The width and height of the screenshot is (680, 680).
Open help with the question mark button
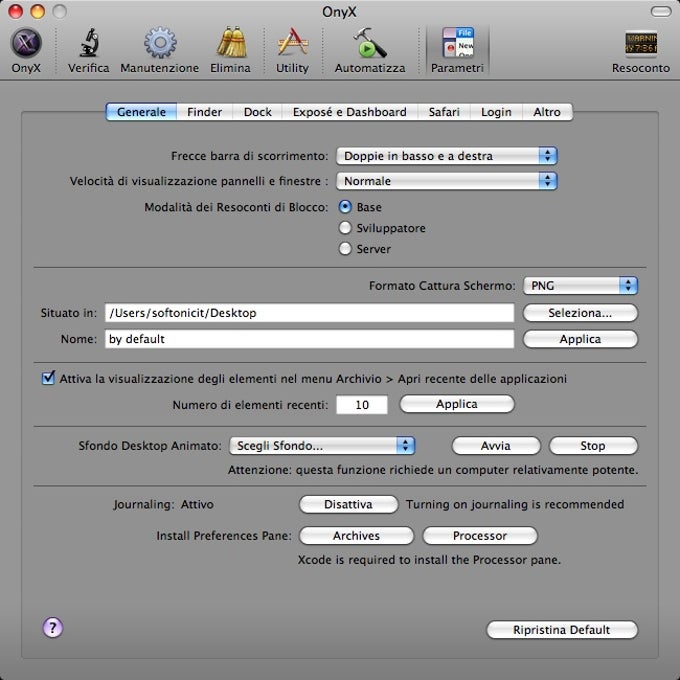tap(52, 628)
